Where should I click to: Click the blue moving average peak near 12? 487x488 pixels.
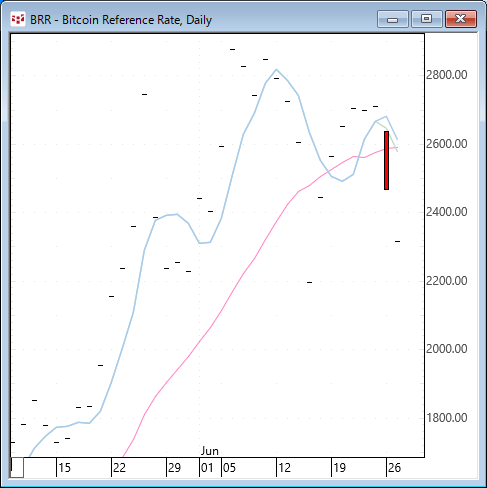tap(276, 69)
